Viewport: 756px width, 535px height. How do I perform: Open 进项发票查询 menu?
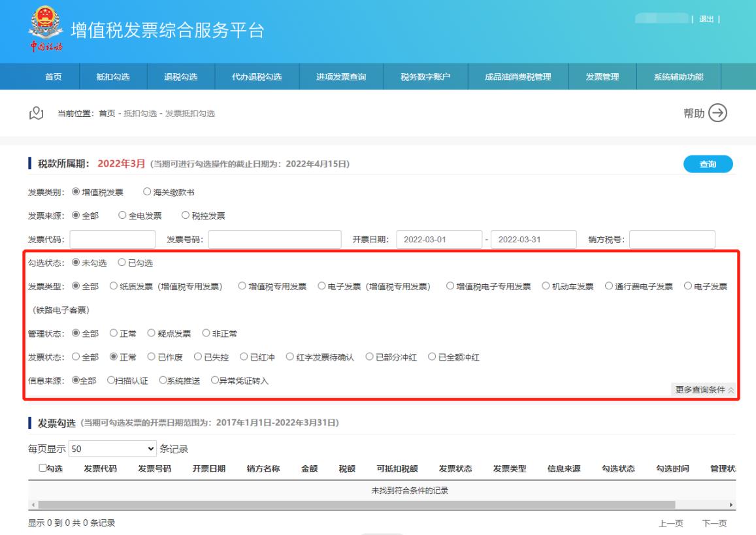[x=341, y=77]
